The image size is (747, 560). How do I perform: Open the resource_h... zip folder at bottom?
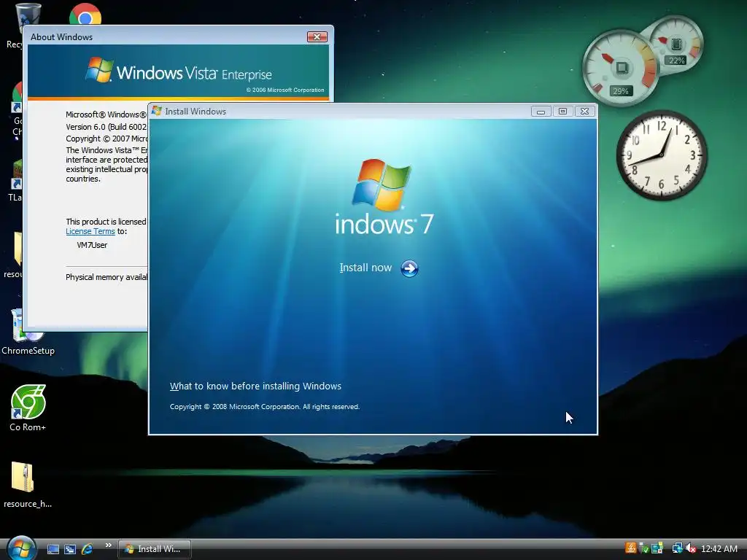click(x=27, y=485)
